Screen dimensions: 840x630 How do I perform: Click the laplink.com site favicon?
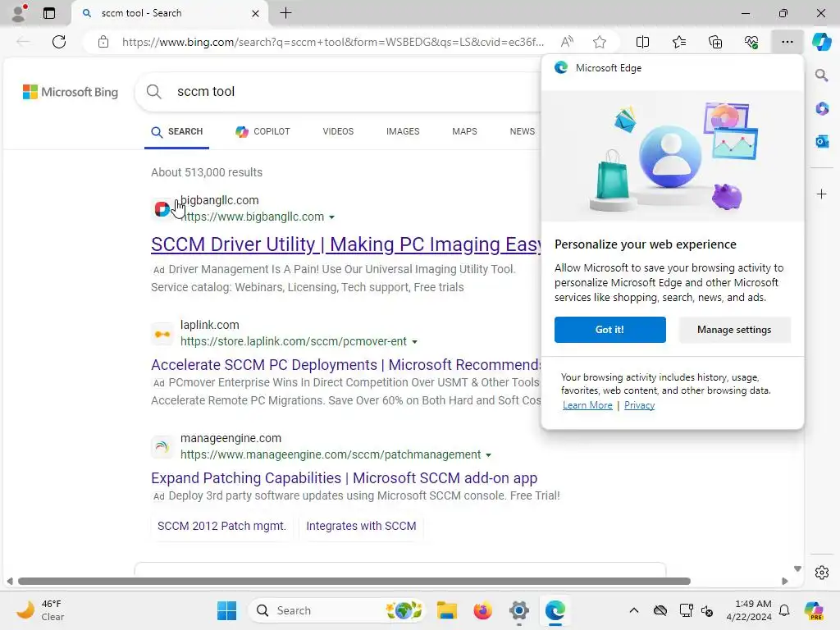(162, 334)
